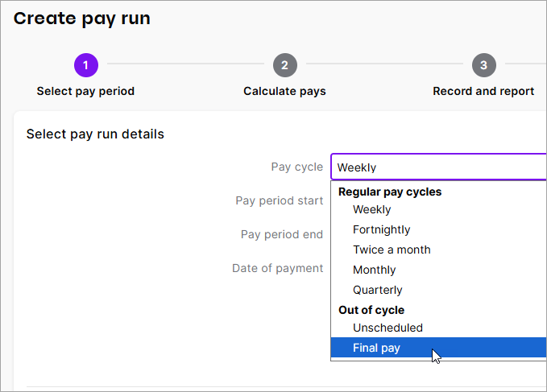Go to the Calculate pays step label

pos(284,91)
